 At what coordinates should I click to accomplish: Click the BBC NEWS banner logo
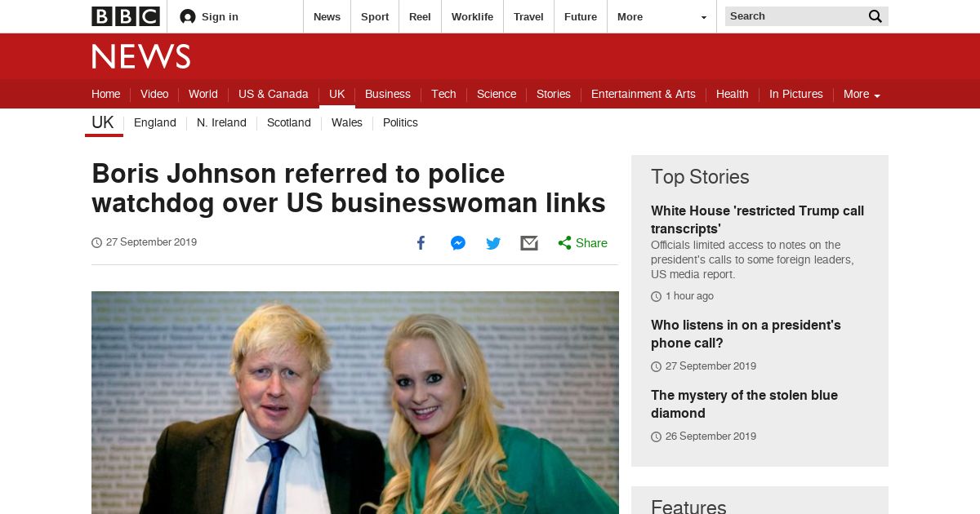pos(141,56)
